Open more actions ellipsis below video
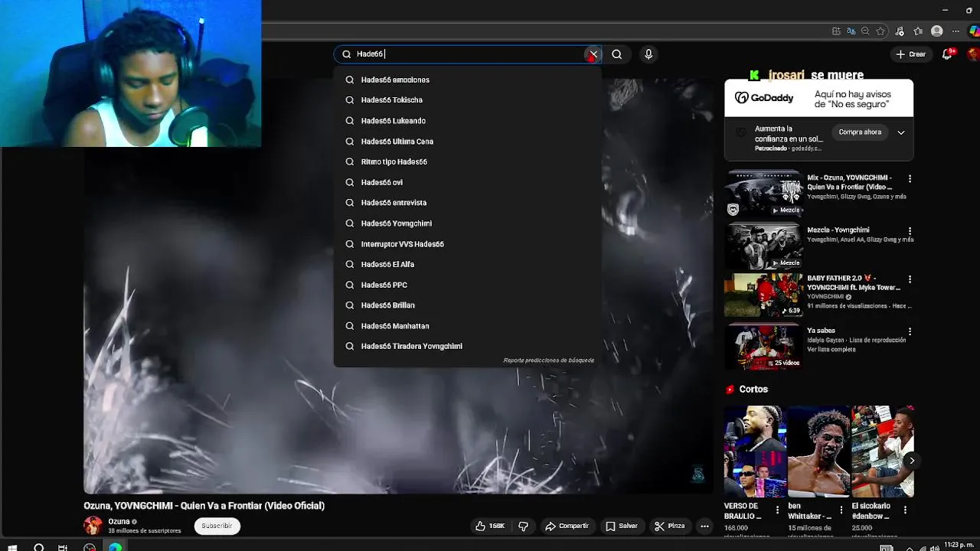 pyautogui.click(x=704, y=526)
